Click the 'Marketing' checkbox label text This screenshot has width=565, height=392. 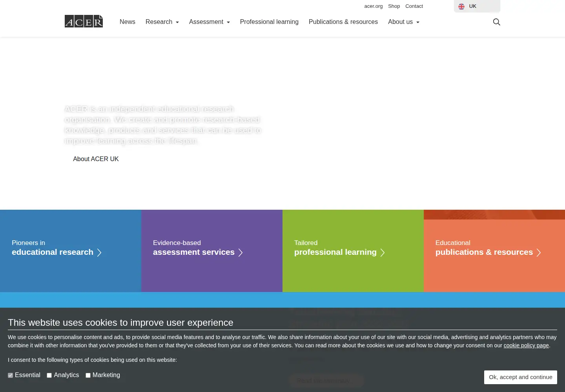coord(106,375)
